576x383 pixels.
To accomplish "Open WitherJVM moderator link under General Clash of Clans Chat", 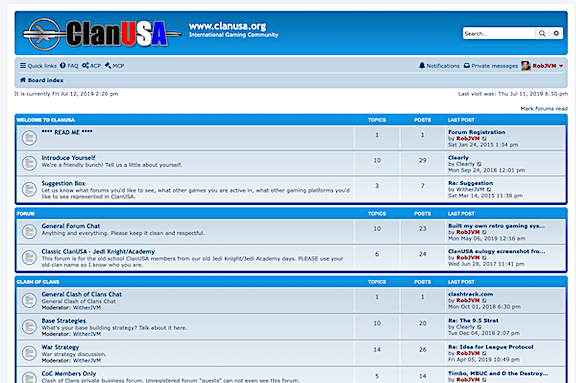I will point(87,308).
